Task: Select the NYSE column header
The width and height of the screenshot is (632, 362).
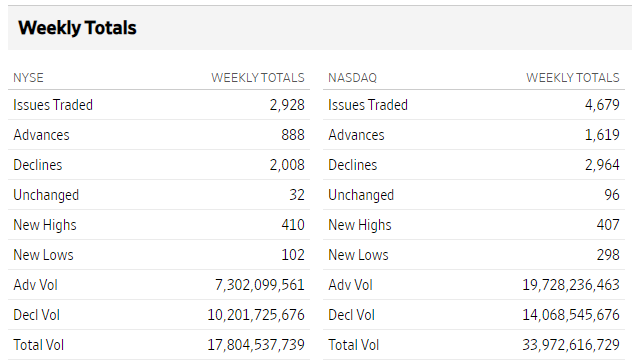Action: pos(28,77)
